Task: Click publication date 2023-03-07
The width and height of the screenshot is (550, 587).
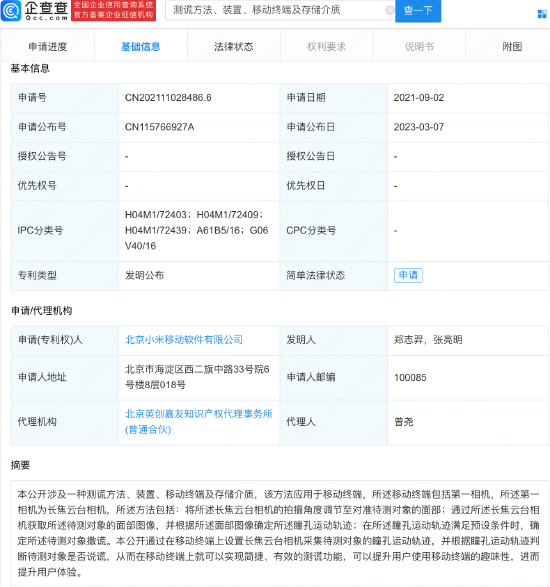Action: (x=419, y=127)
